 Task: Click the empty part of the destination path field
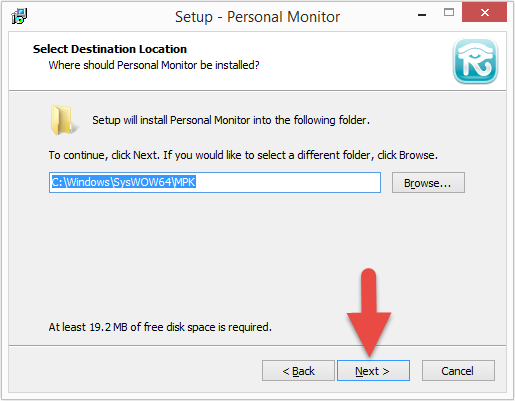coord(288,182)
